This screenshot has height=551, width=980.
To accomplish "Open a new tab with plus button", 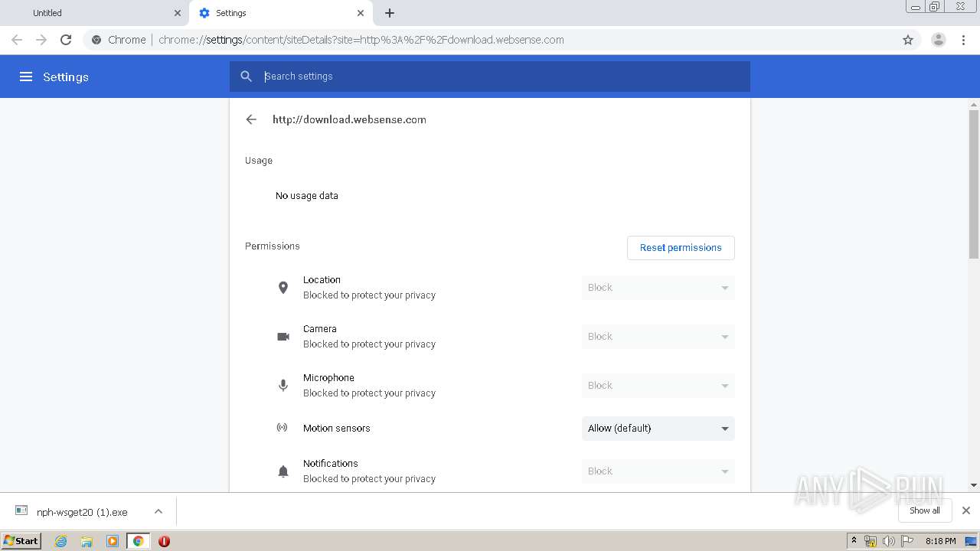I will pos(390,13).
